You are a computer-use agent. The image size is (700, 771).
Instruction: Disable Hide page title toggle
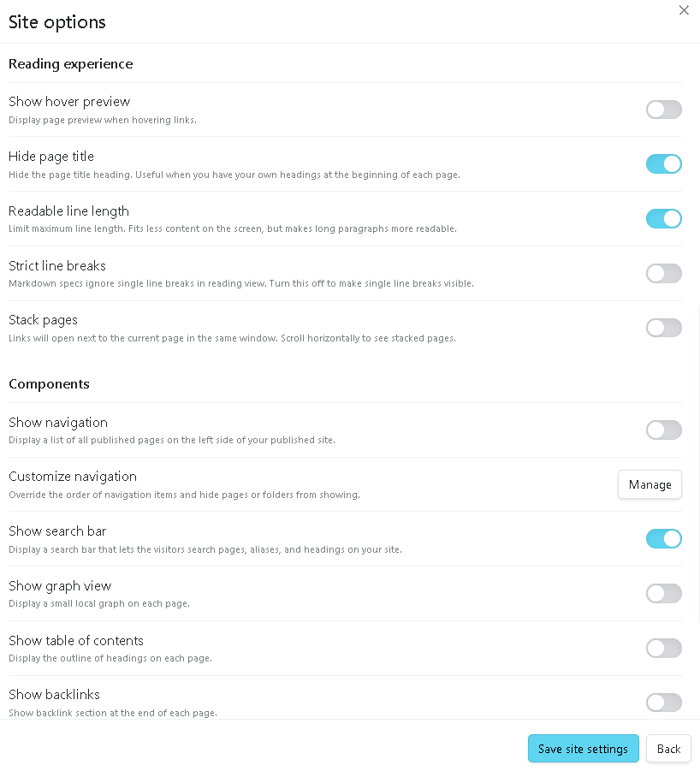coord(663,163)
